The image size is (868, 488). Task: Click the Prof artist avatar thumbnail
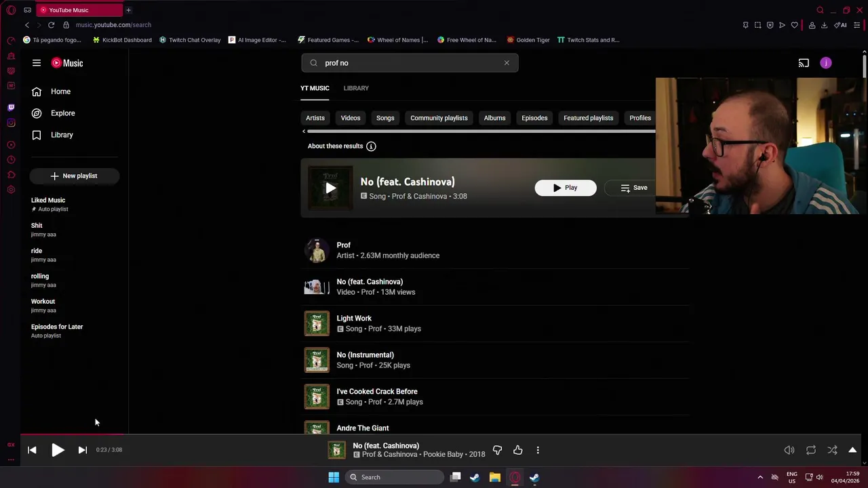[x=317, y=250]
